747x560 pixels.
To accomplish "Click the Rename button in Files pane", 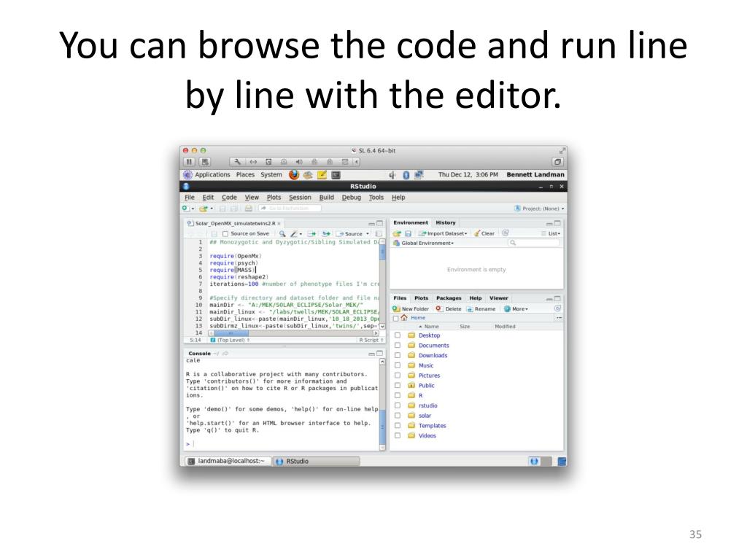I will point(481,308).
